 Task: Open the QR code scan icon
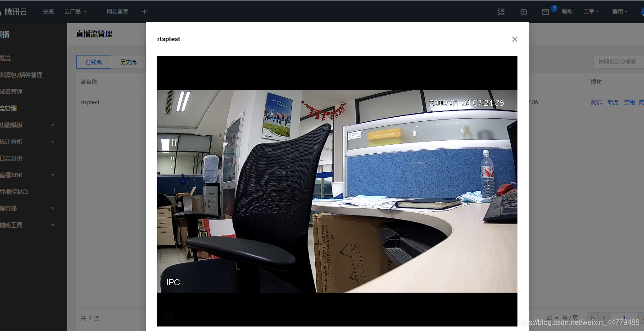(501, 12)
